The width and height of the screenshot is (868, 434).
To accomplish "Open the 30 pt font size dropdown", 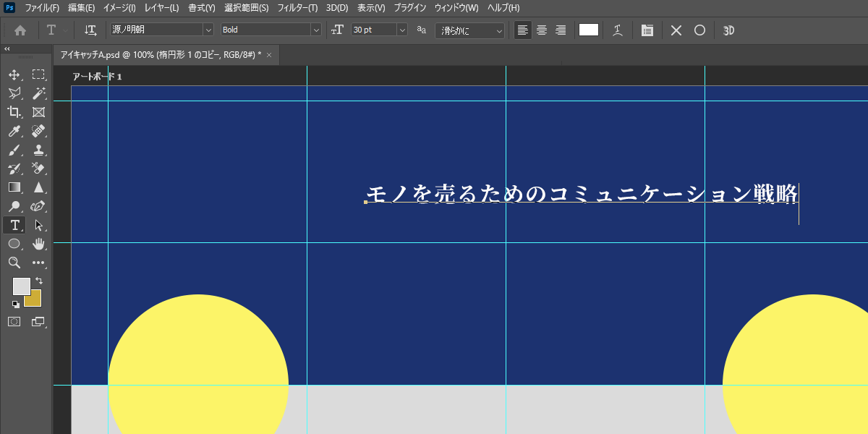I will (x=402, y=30).
